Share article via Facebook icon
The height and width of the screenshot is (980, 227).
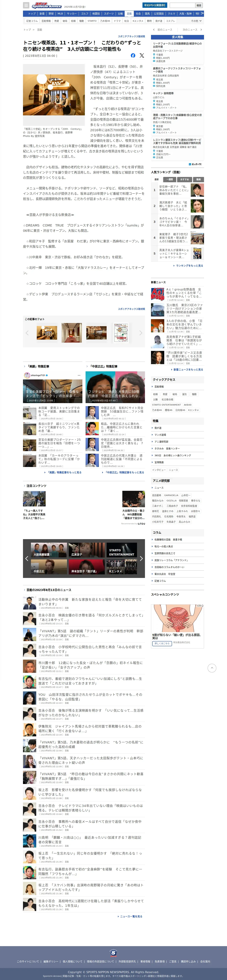[133, 56]
